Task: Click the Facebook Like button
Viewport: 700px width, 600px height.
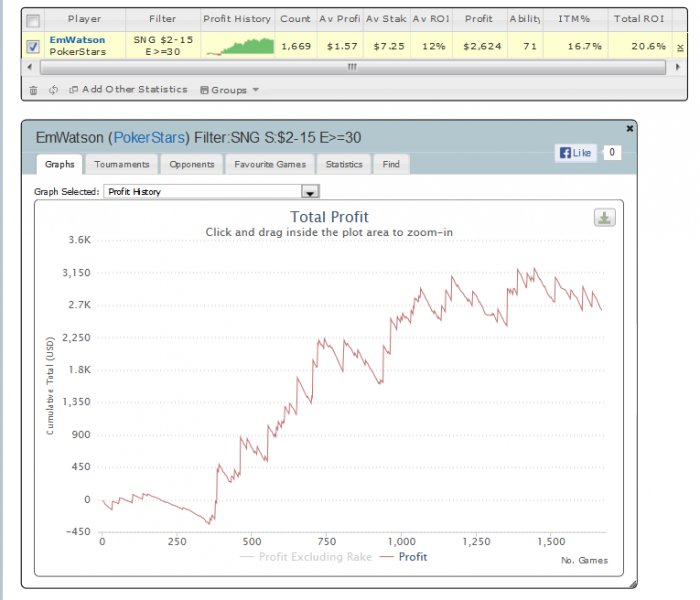Action: point(577,153)
